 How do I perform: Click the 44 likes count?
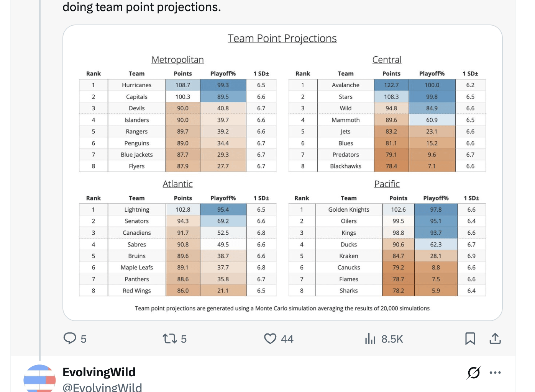click(287, 338)
